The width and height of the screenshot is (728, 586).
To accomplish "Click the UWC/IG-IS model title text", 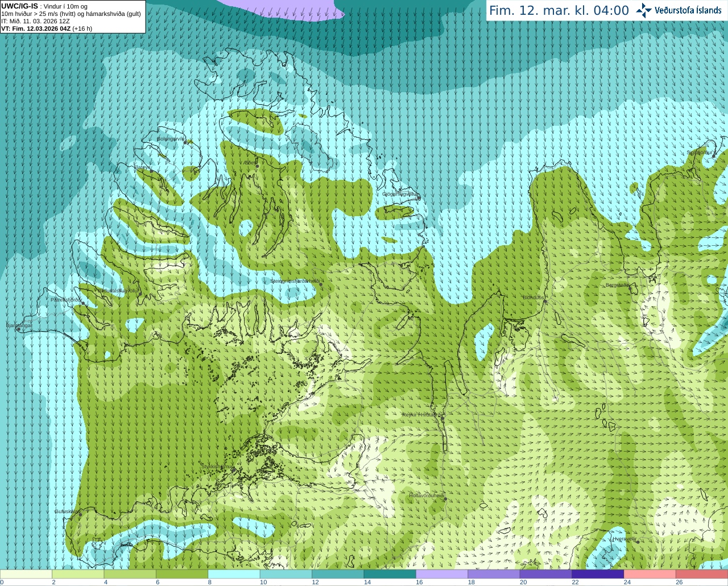I will coord(19,6).
